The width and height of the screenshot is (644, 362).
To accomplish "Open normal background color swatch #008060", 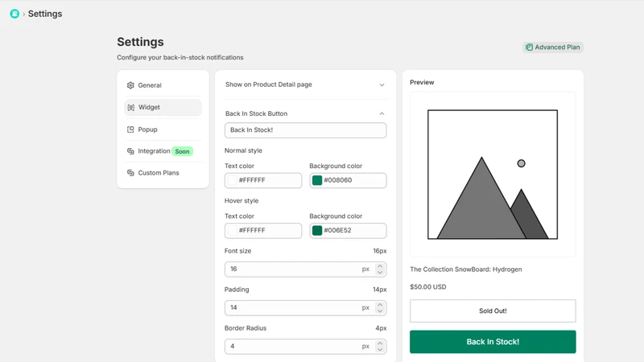I will click(x=317, y=180).
